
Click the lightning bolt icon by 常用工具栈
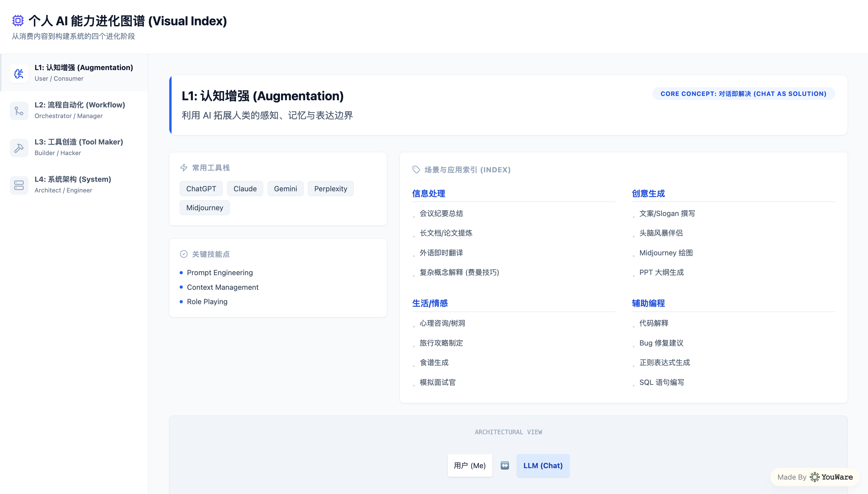184,168
